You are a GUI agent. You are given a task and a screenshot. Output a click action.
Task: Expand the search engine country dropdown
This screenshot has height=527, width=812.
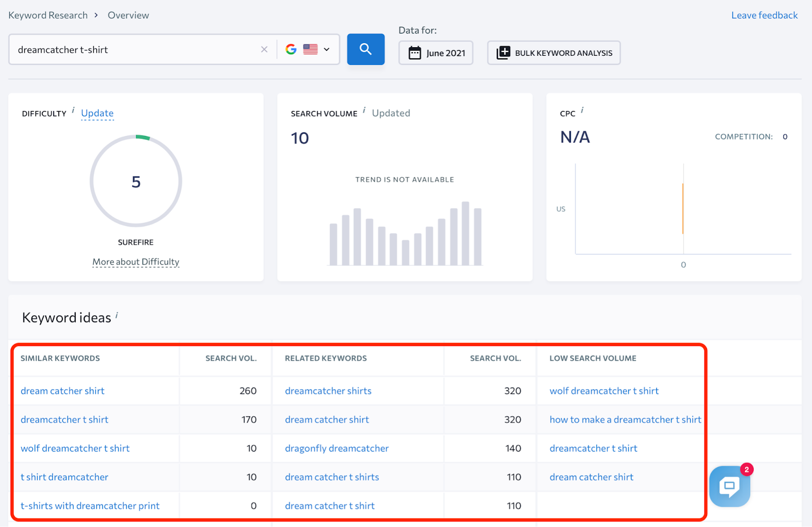[x=326, y=49]
